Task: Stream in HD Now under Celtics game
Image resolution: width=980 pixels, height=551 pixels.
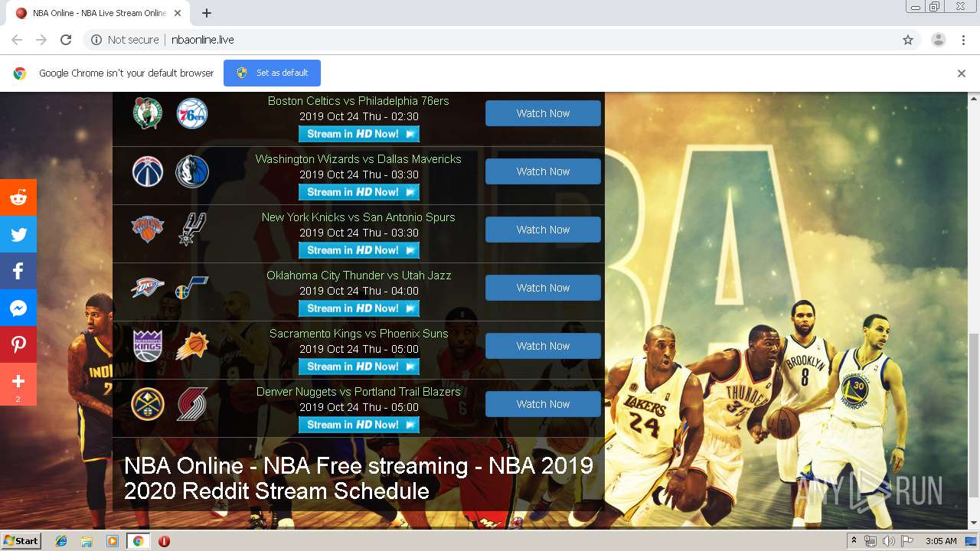Action: (x=359, y=134)
